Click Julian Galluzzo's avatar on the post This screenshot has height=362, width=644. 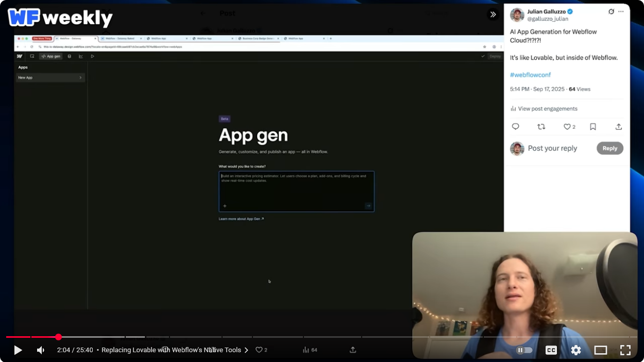click(x=517, y=15)
